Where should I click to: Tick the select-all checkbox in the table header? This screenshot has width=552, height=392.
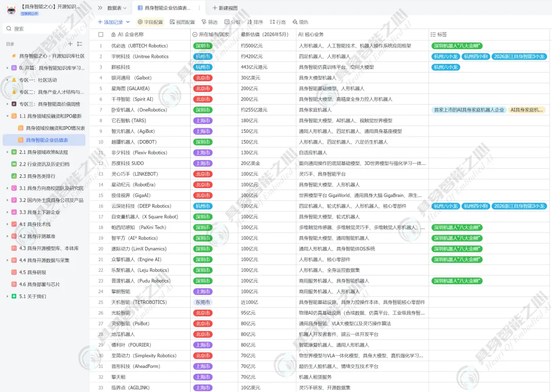point(101,34)
